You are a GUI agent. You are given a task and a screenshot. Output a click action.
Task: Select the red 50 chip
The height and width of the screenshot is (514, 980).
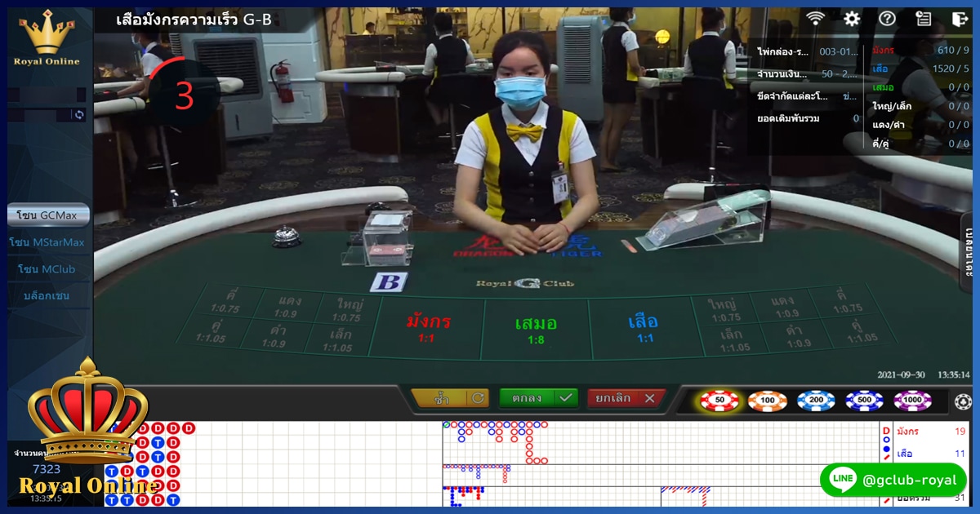pos(719,401)
